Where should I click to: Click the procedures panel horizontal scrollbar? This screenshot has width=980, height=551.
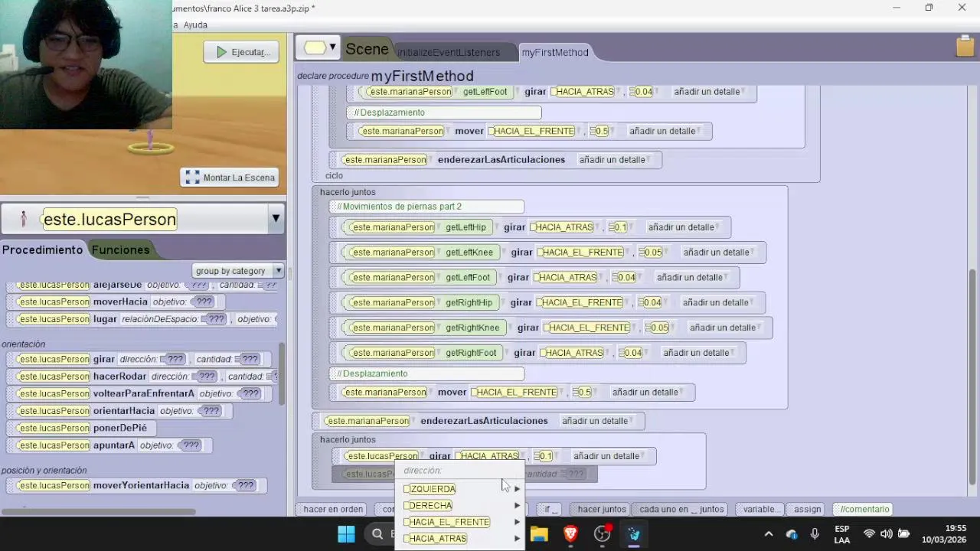100,511
